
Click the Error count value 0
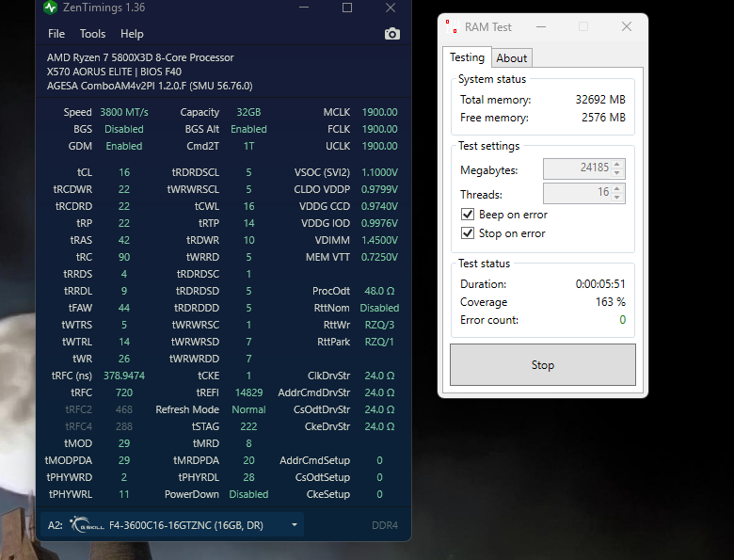[623, 320]
